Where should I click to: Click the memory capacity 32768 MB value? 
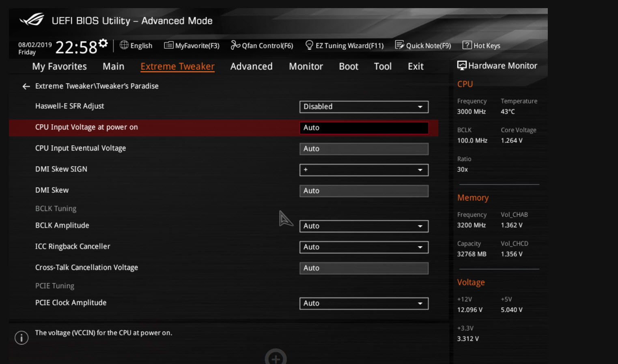point(472,254)
